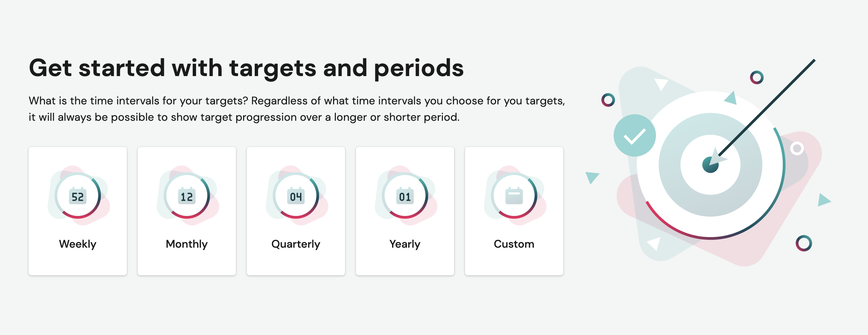Select the Custom period label
Screen dimensions: 868x335
click(514, 244)
